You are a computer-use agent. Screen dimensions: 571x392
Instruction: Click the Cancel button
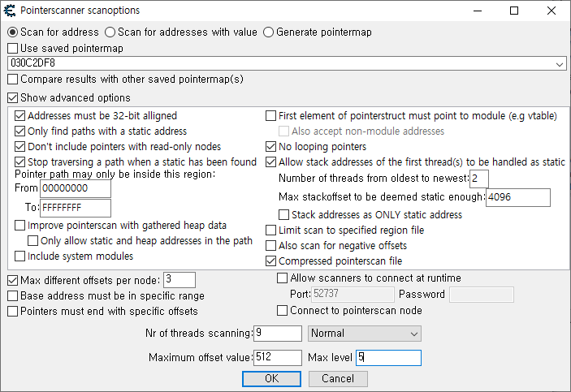point(338,379)
